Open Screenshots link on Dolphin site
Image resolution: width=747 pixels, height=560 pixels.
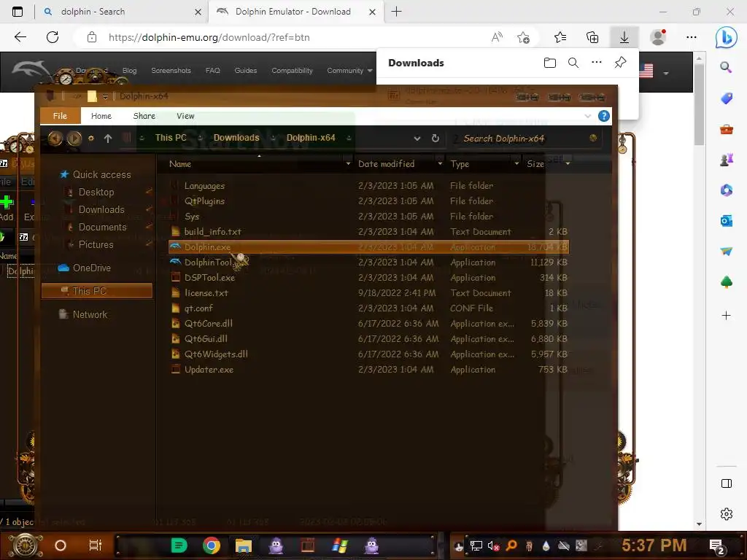click(x=171, y=71)
